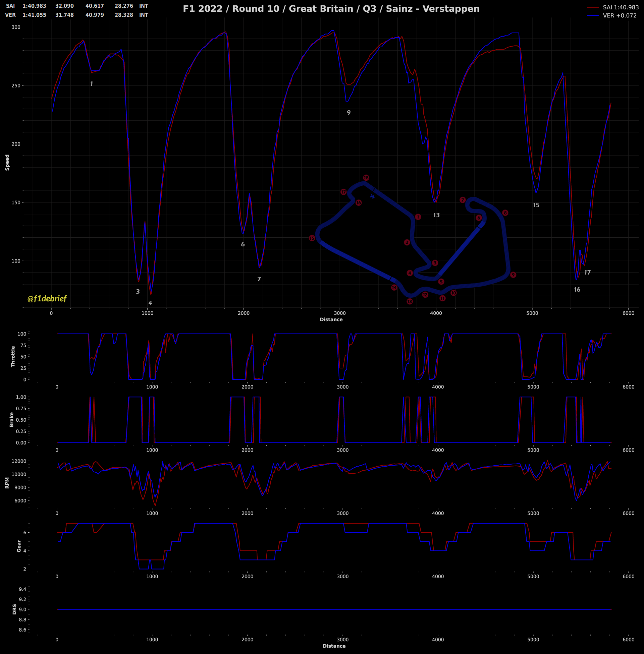Click the 9.4 tick on DRS axis

tap(22, 589)
